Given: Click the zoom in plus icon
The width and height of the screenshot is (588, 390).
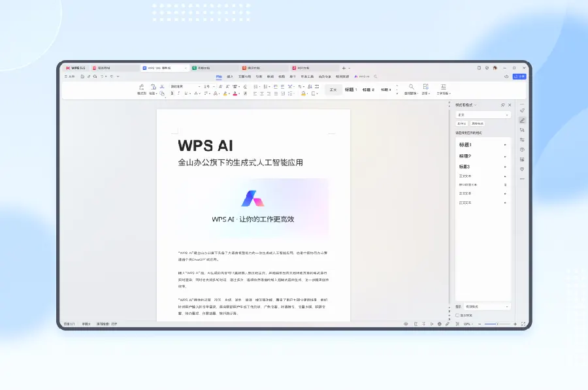Looking at the screenshot, I should pos(515,324).
